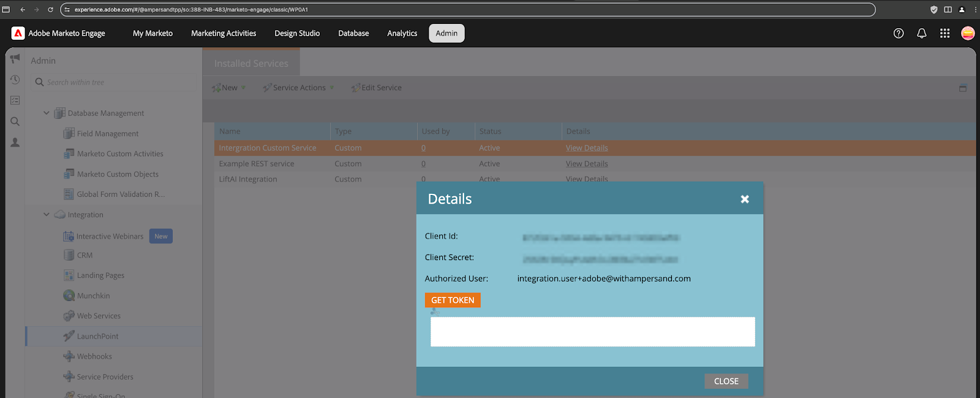The width and height of the screenshot is (980, 398).
Task: Click the Adobe Marketo Engage logo
Action: coord(18,33)
